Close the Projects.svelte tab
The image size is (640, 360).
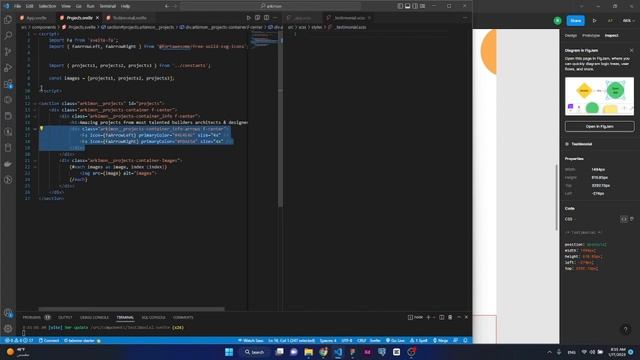[97, 18]
